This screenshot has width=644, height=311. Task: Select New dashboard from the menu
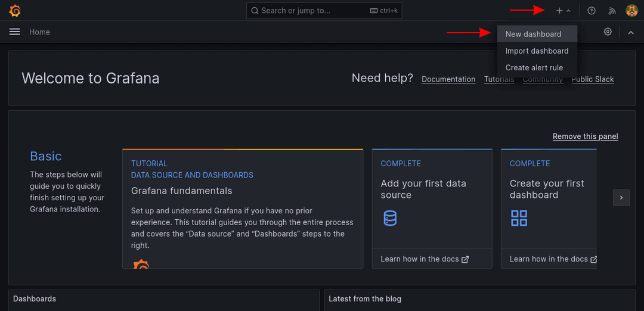[533, 34]
